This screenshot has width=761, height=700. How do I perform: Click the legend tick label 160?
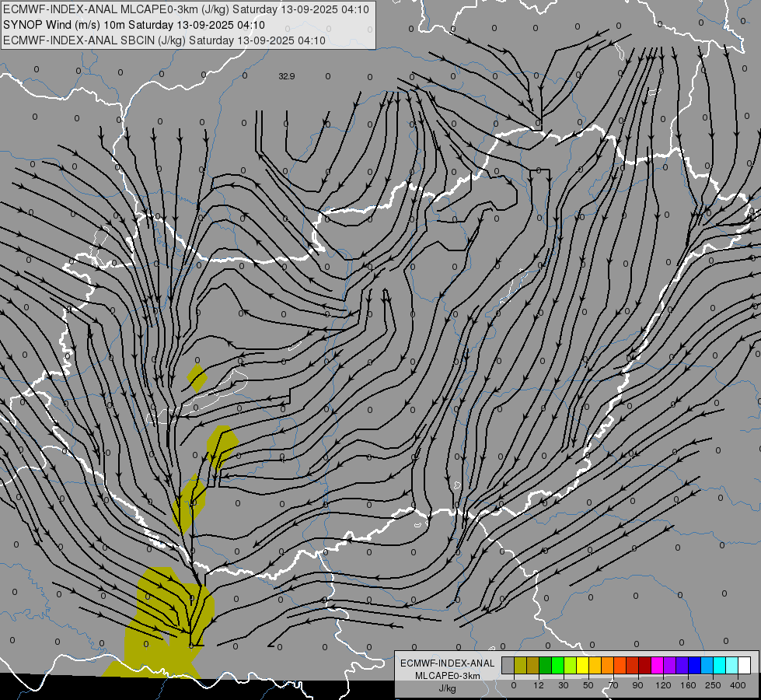click(688, 685)
